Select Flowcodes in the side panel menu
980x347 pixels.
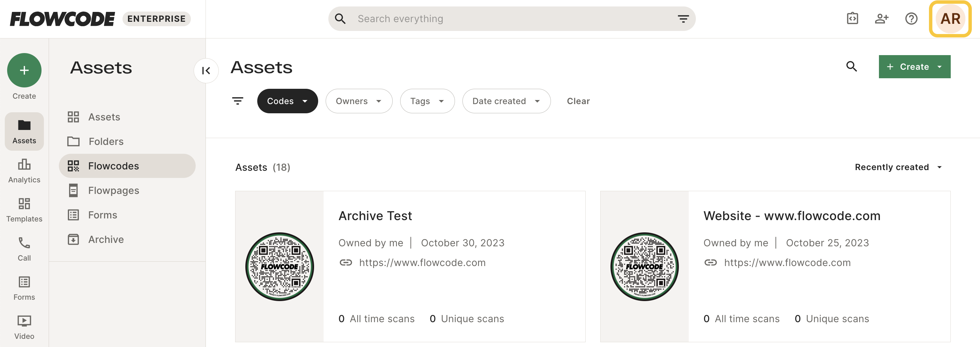pyautogui.click(x=127, y=166)
